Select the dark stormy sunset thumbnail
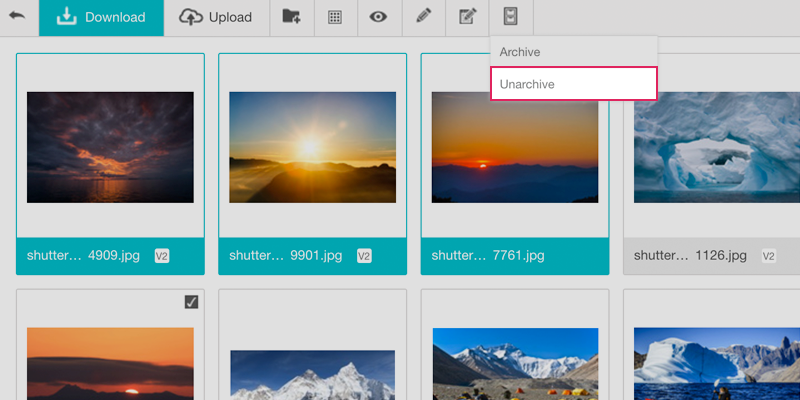Viewport: 800px width, 400px height. (x=110, y=147)
